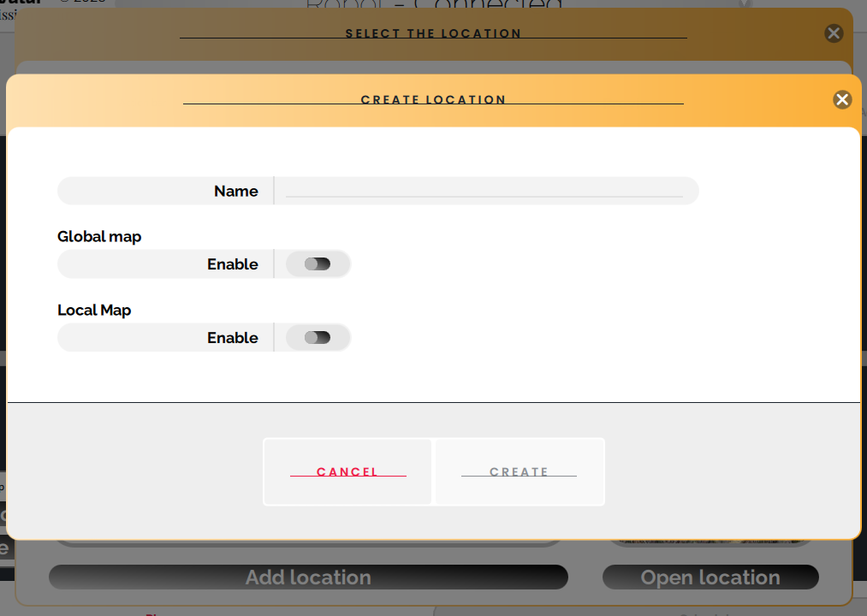This screenshot has width=867, height=616.
Task: Click the Cancel button
Action: (347, 471)
